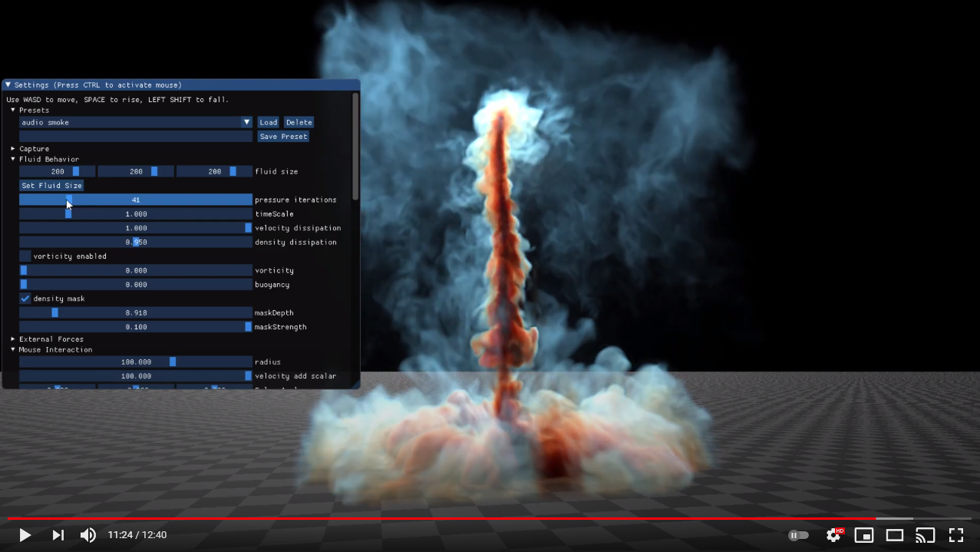Enable theater mode

click(x=895, y=535)
